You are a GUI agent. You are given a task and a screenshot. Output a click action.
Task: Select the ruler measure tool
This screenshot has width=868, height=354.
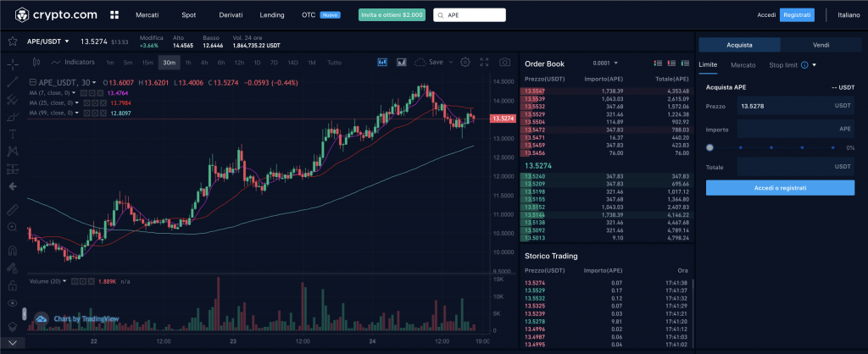click(12, 210)
